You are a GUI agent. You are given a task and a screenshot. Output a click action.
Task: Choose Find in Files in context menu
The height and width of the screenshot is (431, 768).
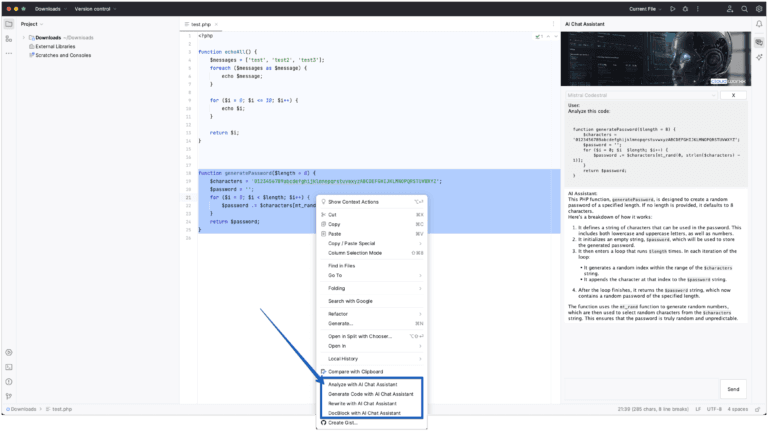372,266
